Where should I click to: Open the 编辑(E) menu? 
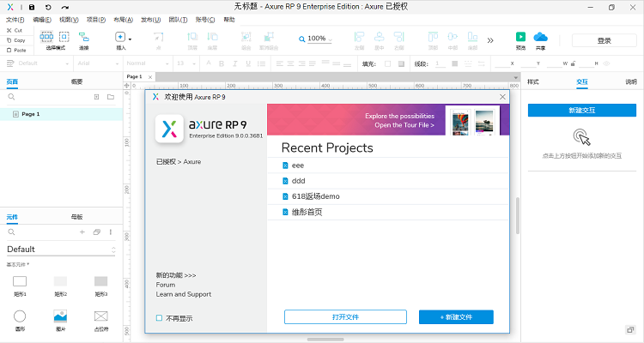[42, 20]
